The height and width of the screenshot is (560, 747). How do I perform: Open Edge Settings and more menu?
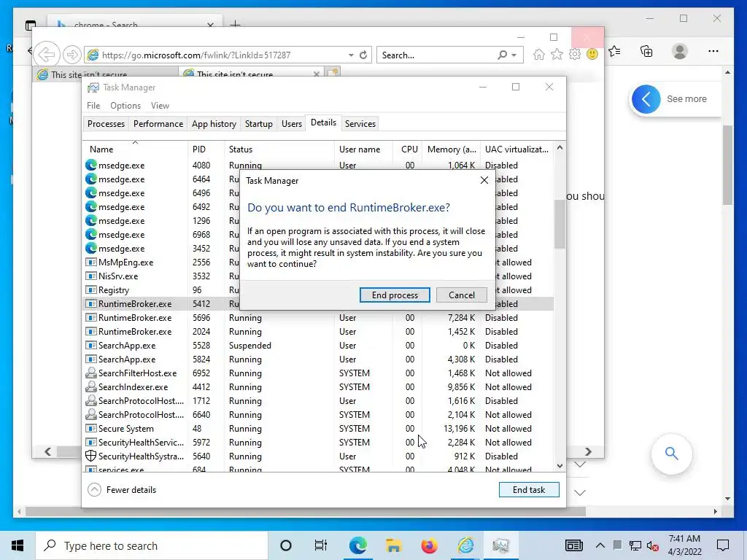(x=713, y=51)
